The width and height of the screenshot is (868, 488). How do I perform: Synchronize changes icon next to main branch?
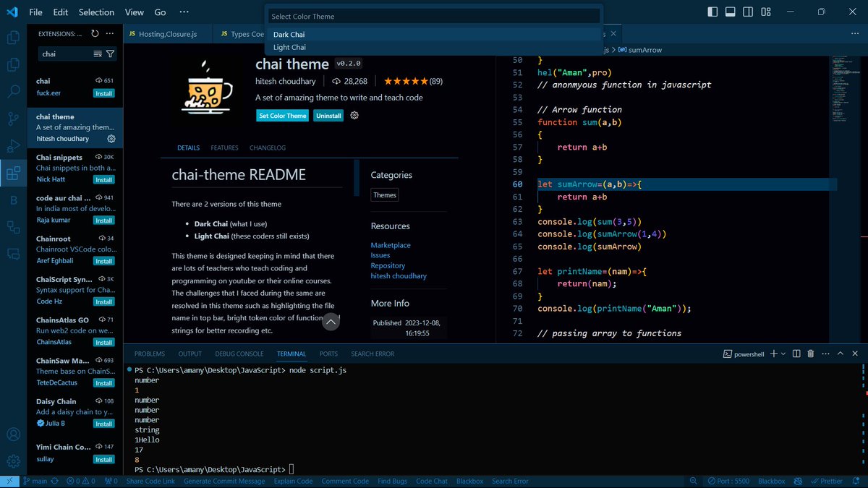(x=55, y=481)
